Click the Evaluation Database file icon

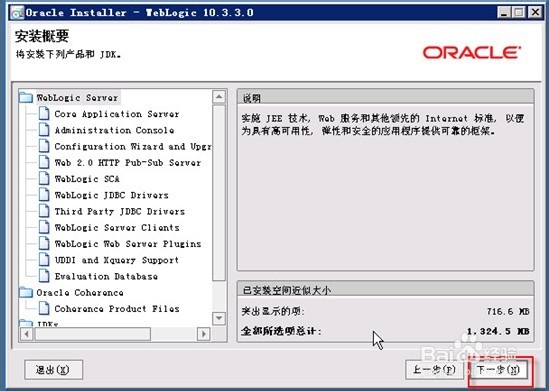point(44,276)
